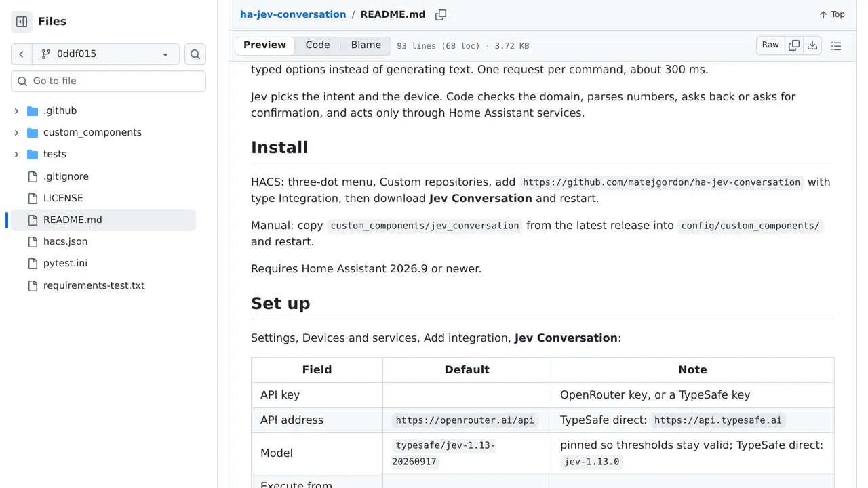
Task: Expand the tests folder chevron
Action: 16,154
